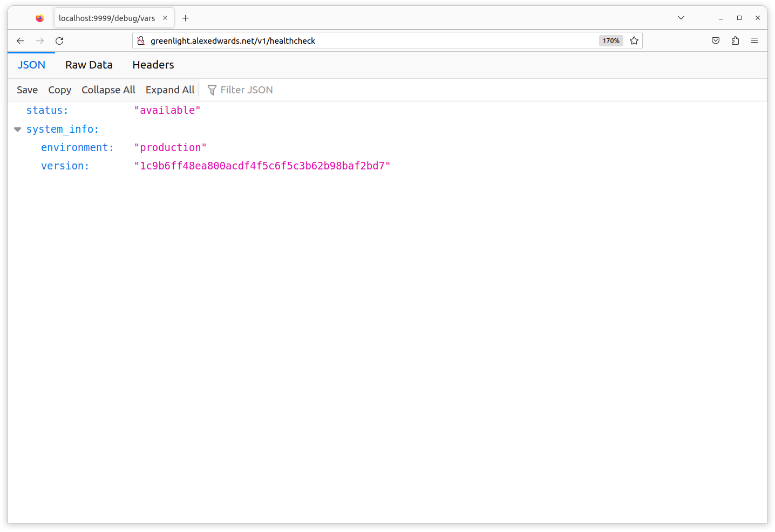The width and height of the screenshot is (775, 532).
Task: Focus the Filter JSON search field
Action: pyautogui.click(x=247, y=90)
